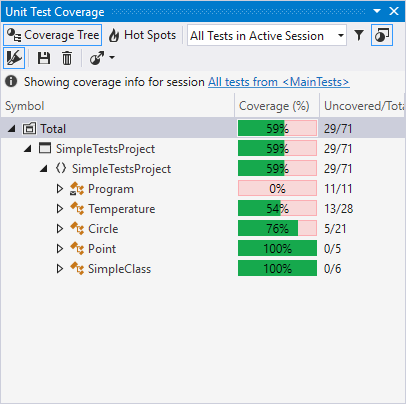Collapse the Total tree node
The image size is (406, 404).
click(12, 129)
